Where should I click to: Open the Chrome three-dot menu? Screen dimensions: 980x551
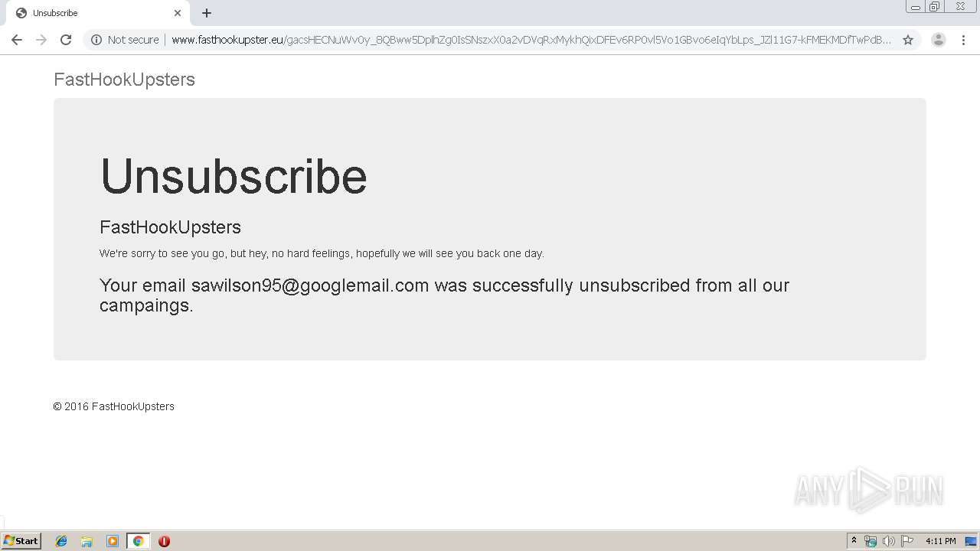963,40
